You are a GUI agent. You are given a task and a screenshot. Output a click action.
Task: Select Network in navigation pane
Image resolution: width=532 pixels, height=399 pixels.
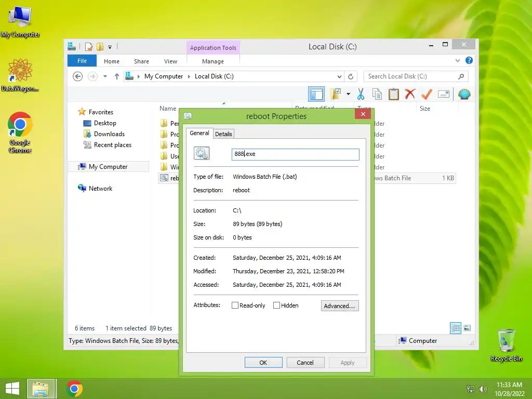[x=100, y=188]
